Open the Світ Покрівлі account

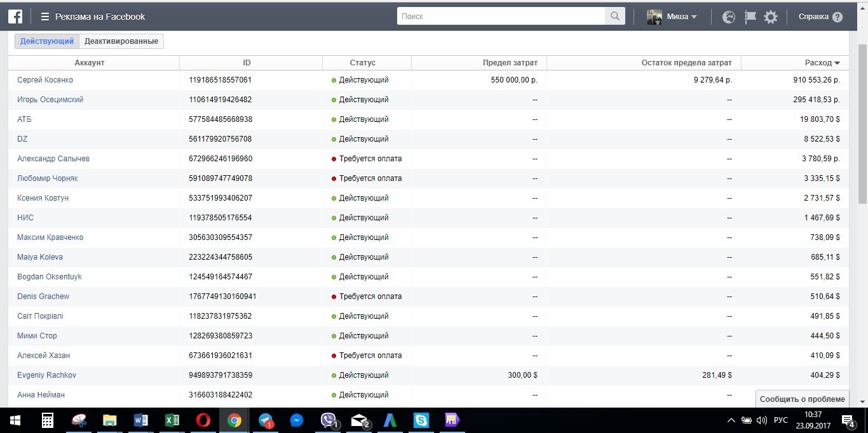point(40,316)
